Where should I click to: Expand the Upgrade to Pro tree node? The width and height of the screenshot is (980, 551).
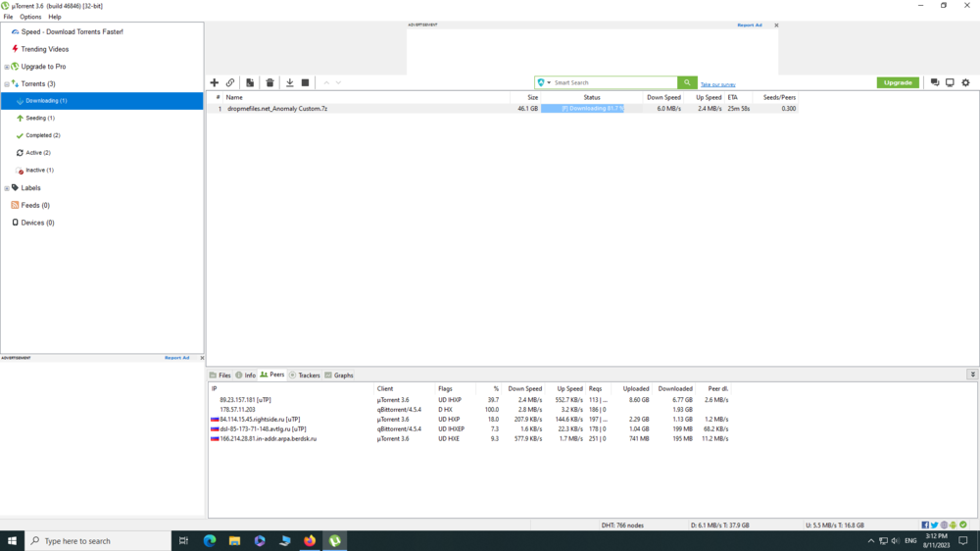coord(7,67)
